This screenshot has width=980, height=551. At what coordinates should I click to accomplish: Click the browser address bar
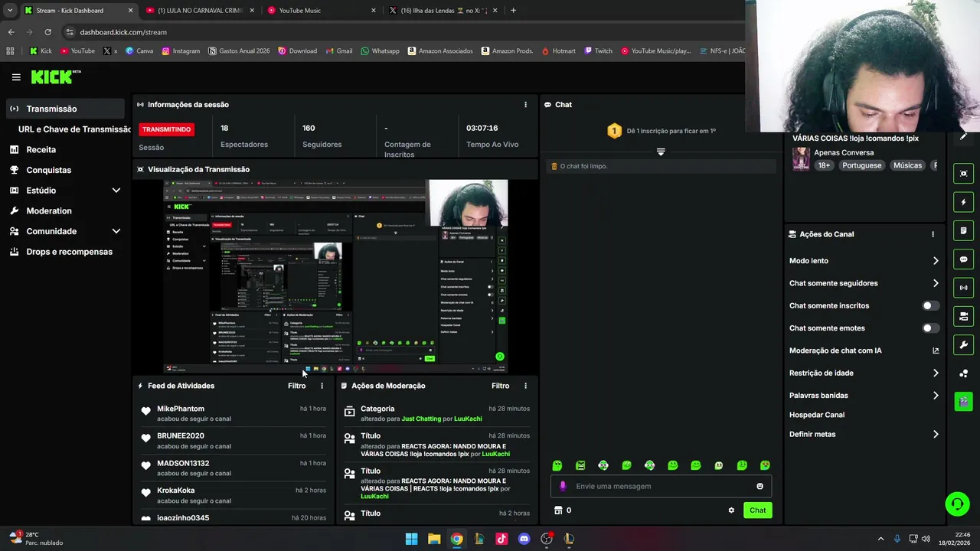[398, 32]
